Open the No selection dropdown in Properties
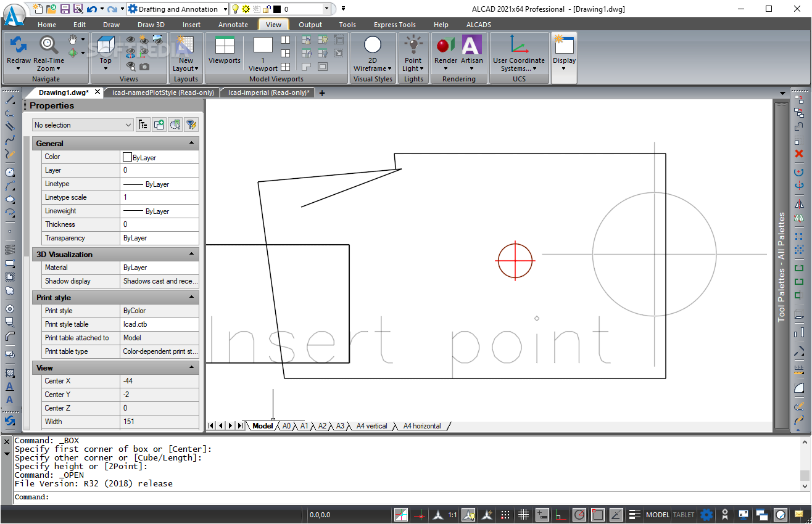812x524 pixels. [x=83, y=125]
